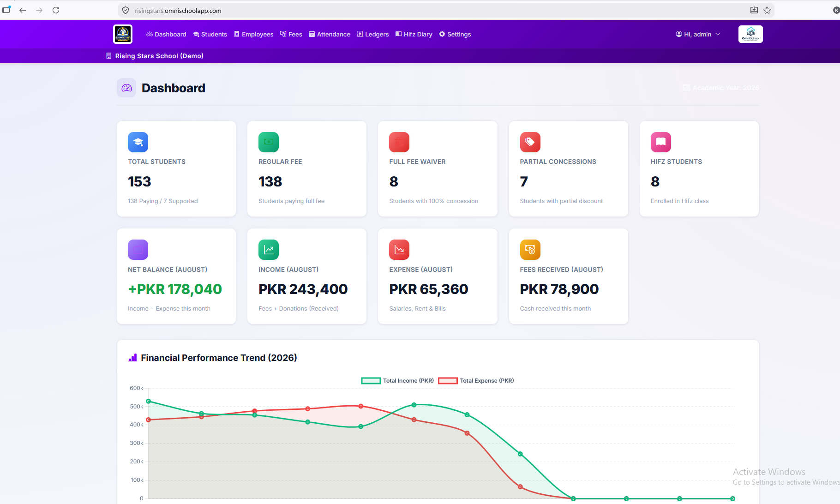This screenshot has height=504, width=840.
Task: Click the 'PKR 243,400' income value
Action: coord(303,289)
